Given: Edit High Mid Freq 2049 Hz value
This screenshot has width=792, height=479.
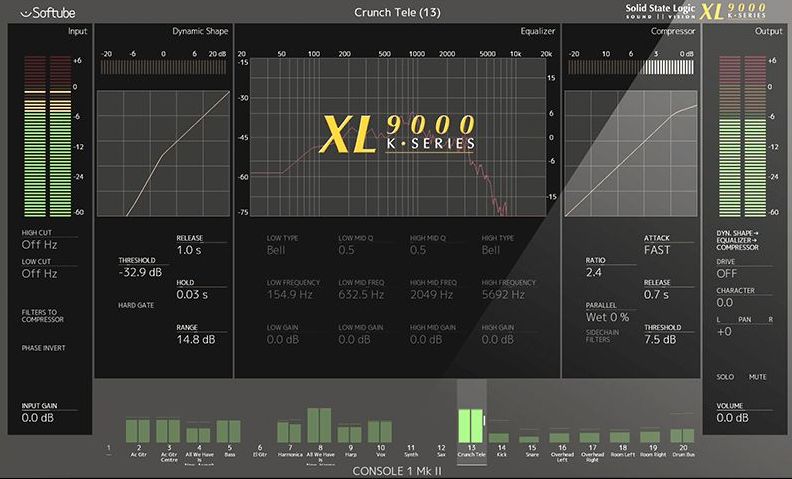Looking at the screenshot, I should point(431,295).
